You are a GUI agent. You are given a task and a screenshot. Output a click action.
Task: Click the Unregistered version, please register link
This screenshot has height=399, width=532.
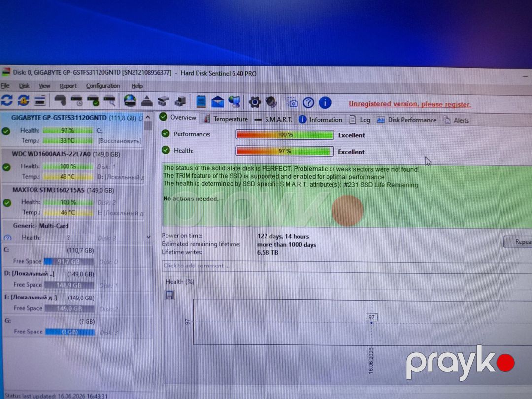410,104
